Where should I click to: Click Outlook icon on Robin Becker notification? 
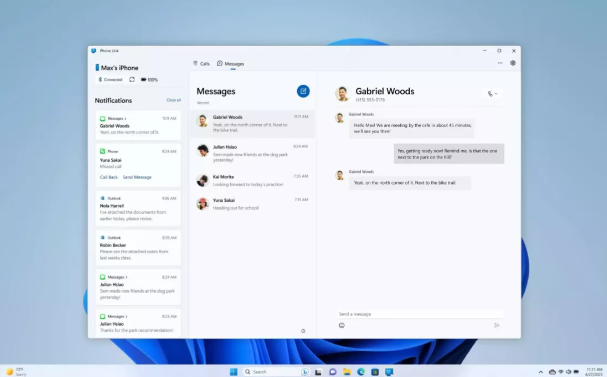(103, 237)
